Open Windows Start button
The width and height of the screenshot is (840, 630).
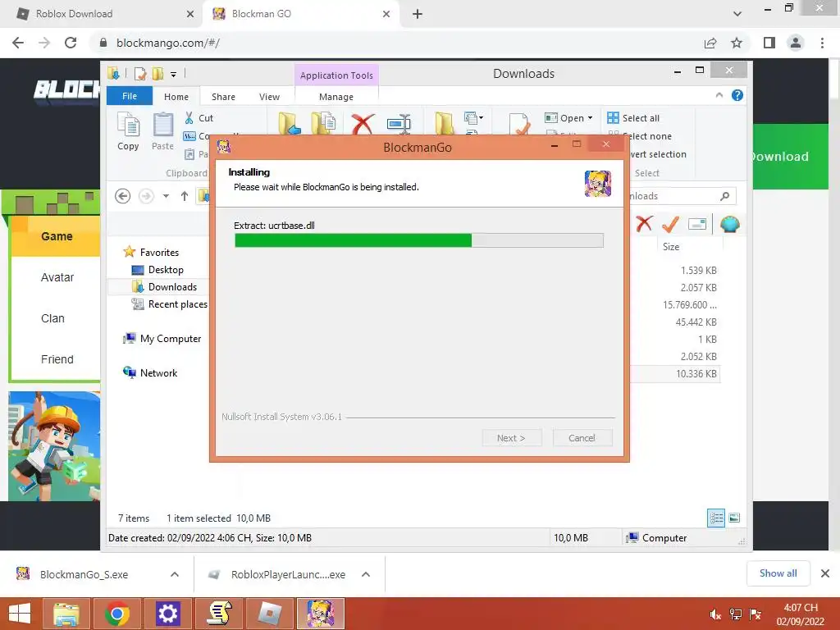[x=20, y=614]
